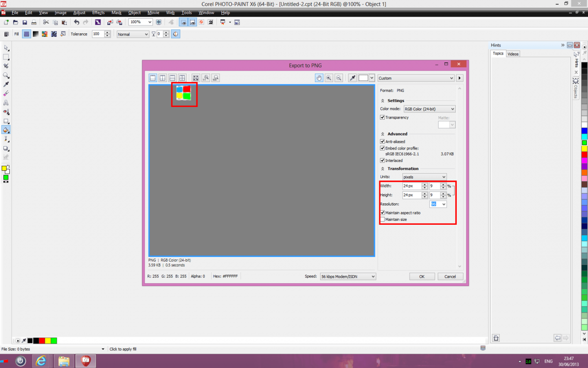The image size is (588, 368).
Task: Open the Effects menu
Action: point(98,12)
